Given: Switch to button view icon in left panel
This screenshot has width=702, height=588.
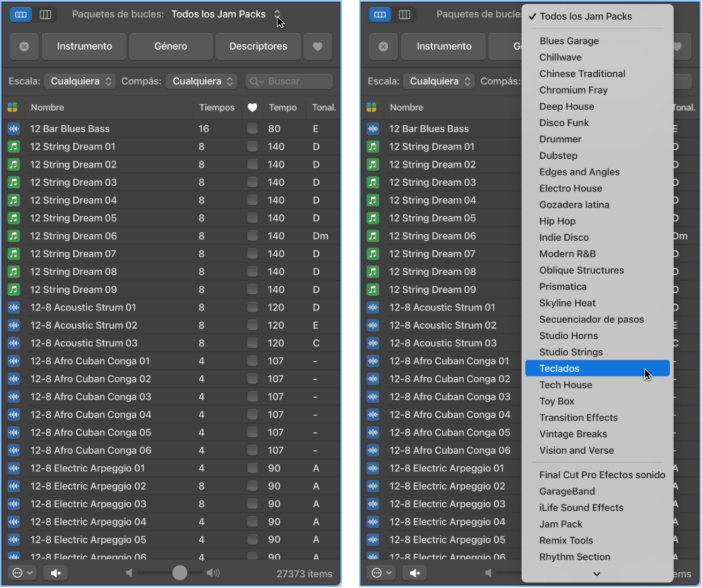Looking at the screenshot, I should [21, 14].
